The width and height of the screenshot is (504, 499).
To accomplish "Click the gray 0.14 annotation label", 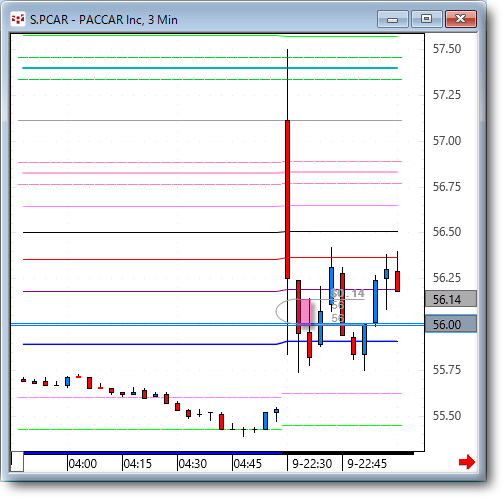I will click(x=348, y=293).
